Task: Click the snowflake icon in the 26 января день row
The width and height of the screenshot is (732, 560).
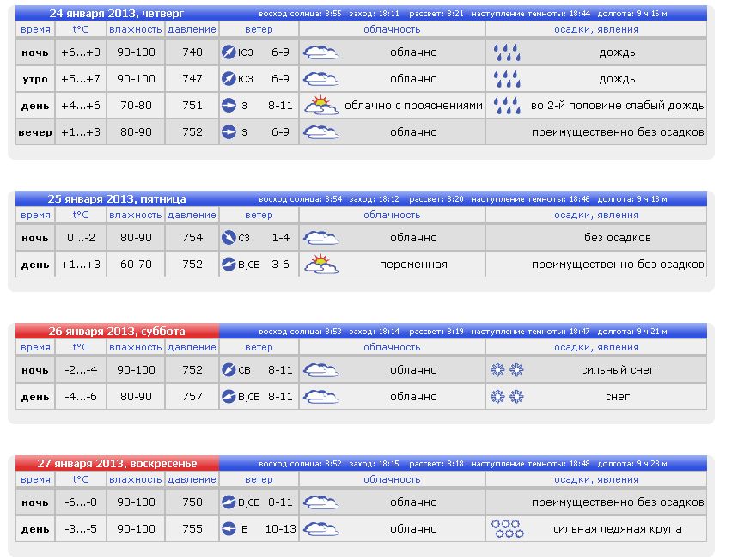Action: (507, 397)
